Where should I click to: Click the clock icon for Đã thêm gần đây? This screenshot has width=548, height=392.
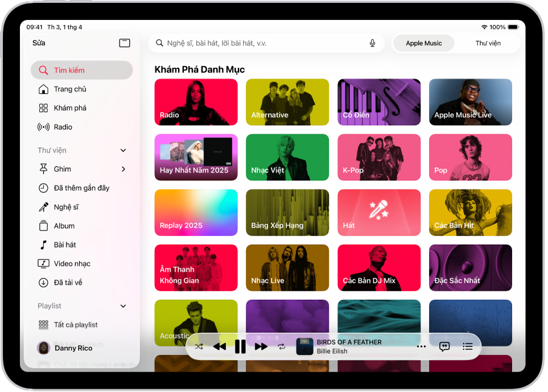[43, 188]
